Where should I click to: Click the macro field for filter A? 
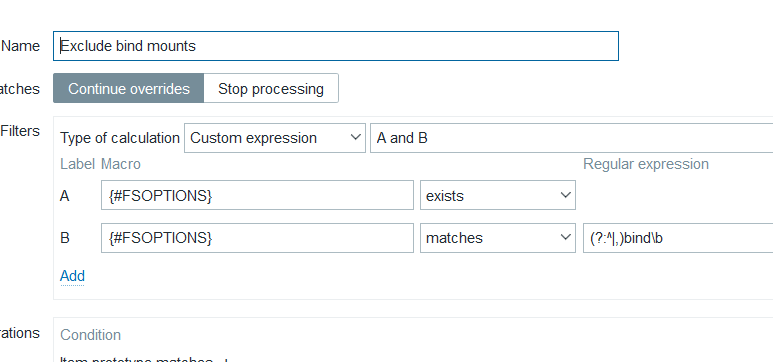pos(257,195)
